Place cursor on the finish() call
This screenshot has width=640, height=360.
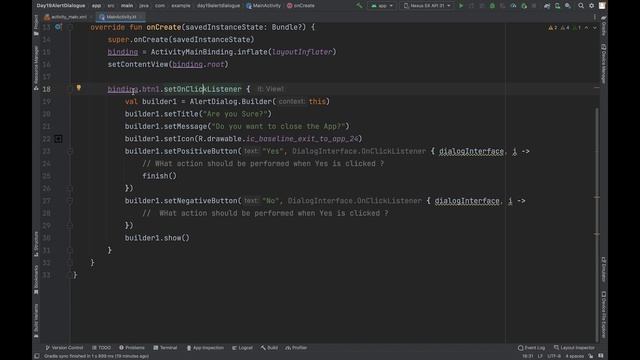pos(160,176)
